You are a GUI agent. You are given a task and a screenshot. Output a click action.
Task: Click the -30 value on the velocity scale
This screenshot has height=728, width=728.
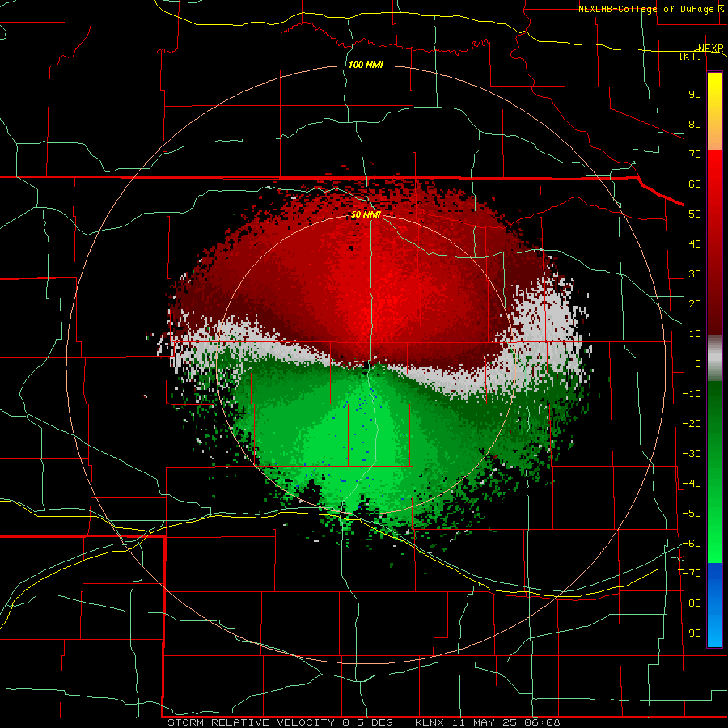(692, 454)
